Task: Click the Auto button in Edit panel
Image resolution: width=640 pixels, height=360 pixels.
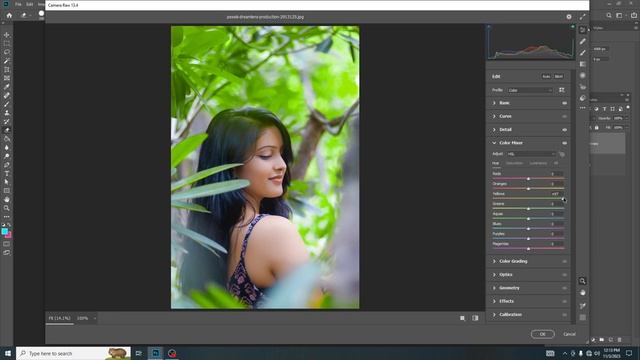Action: pyautogui.click(x=546, y=77)
